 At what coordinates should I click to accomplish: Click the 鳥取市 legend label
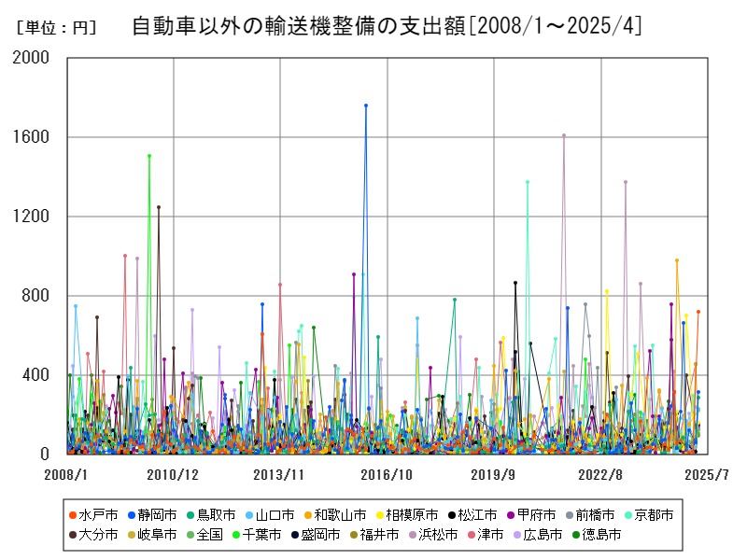pos(216,515)
